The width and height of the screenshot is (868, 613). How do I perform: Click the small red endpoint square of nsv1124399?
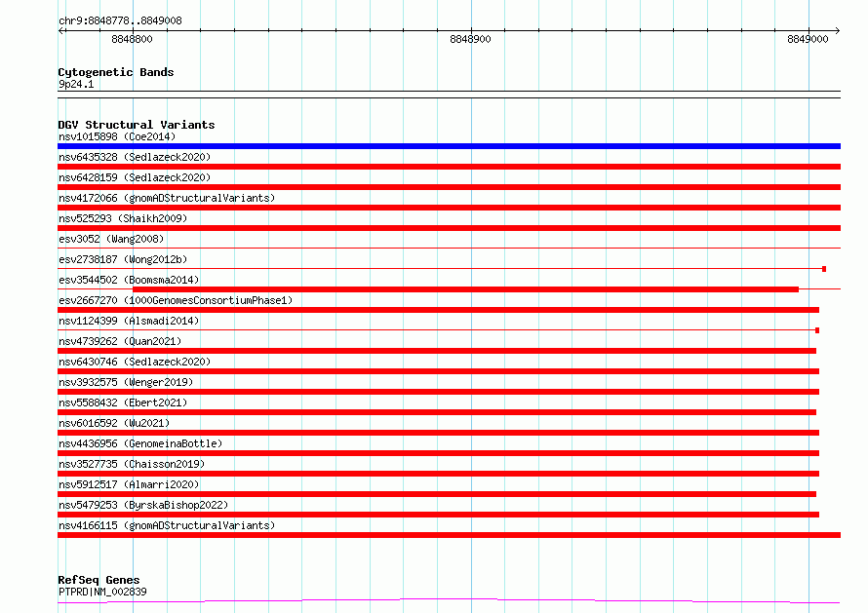(x=817, y=330)
